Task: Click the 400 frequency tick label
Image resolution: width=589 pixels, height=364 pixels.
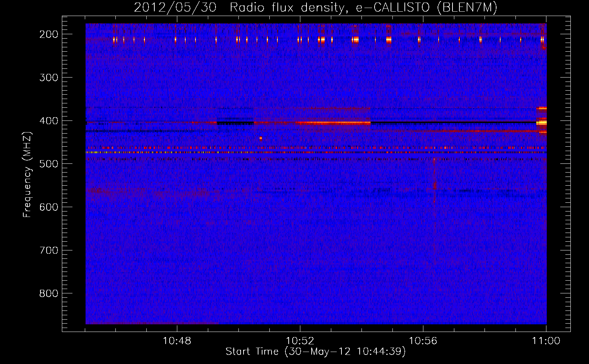Action: point(49,121)
